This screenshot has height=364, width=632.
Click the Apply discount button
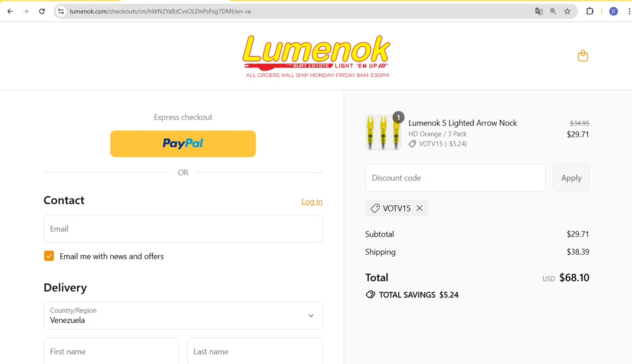(571, 178)
